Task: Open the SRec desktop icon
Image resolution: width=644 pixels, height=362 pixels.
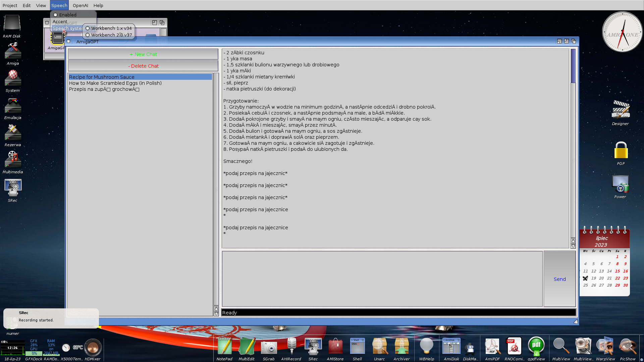Action: (x=13, y=188)
